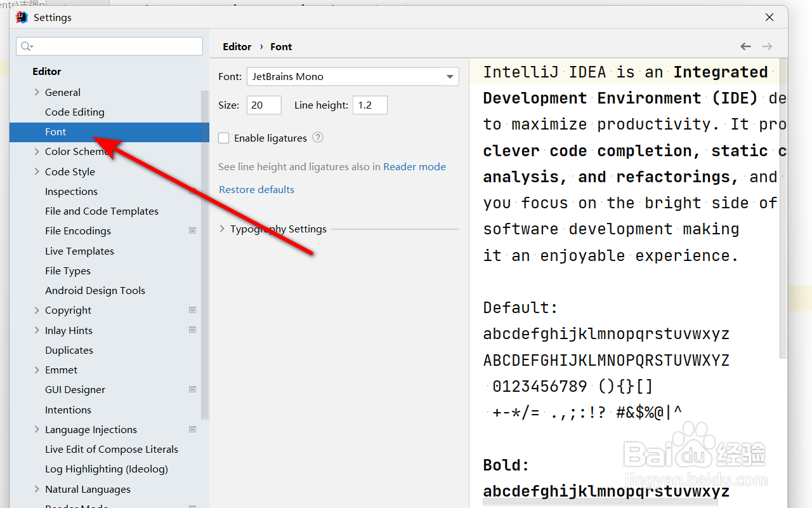Screen dimensions: 812x508
Task: Click project-level icon beside Copyright
Action: click(193, 311)
